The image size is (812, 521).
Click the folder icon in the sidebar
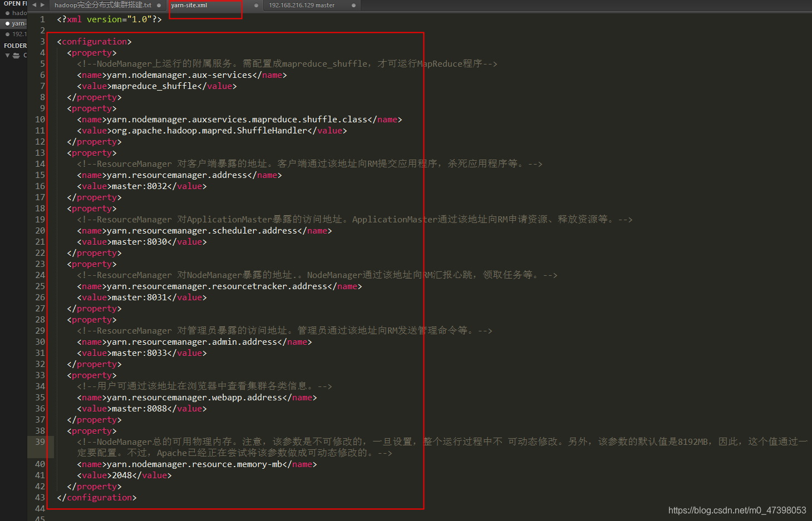pyautogui.click(x=16, y=55)
